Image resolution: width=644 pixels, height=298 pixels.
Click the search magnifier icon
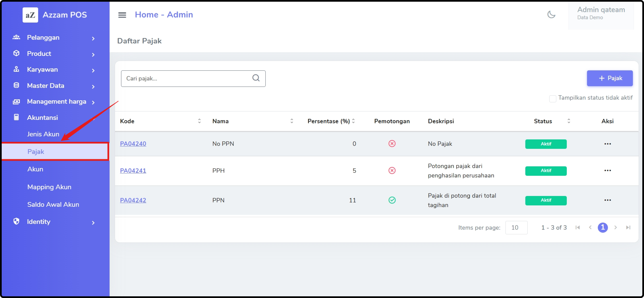coord(256,78)
